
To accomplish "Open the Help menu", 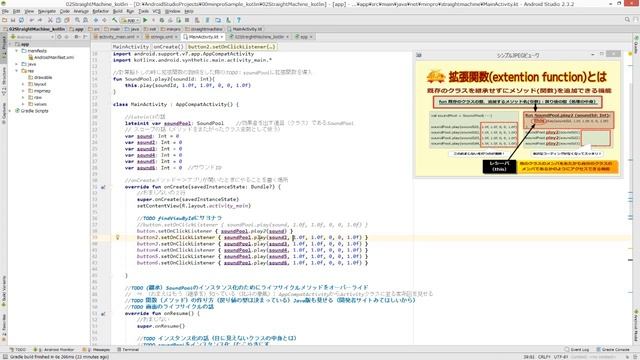I will click(x=189, y=11).
